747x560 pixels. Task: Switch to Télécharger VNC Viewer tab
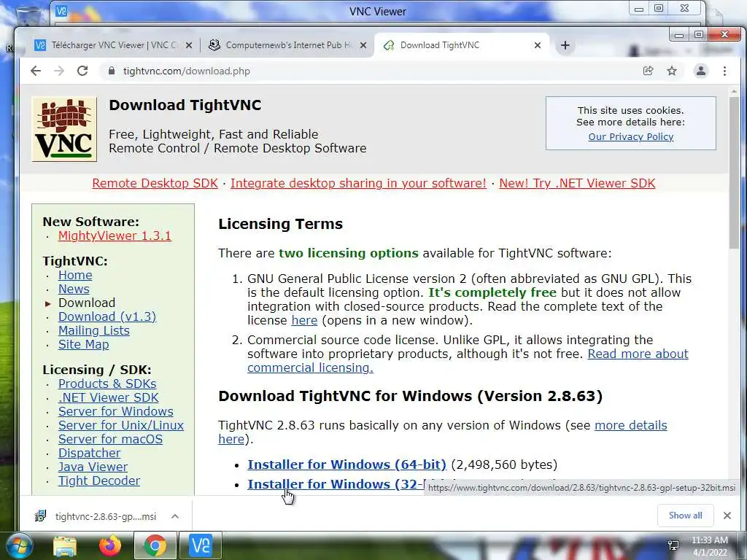click(113, 45)
